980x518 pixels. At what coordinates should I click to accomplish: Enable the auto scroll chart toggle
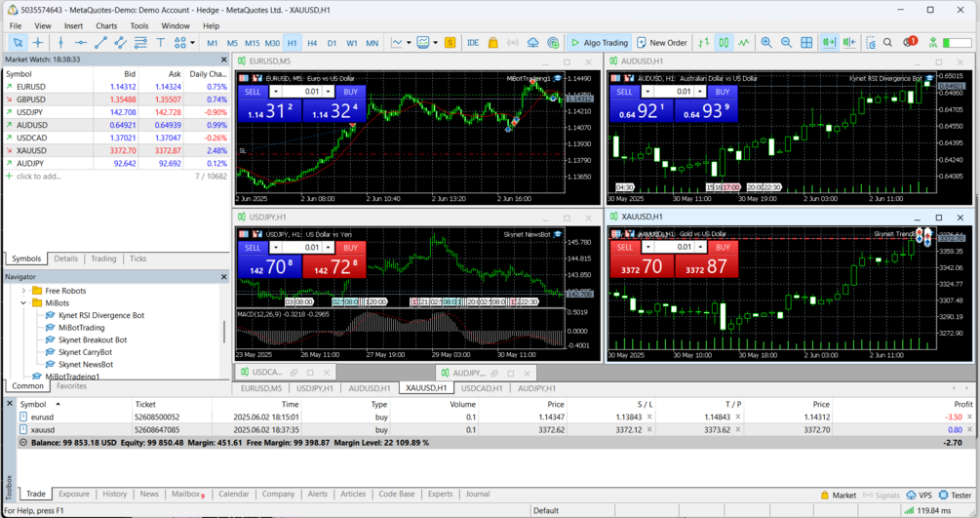click(829, 43)
